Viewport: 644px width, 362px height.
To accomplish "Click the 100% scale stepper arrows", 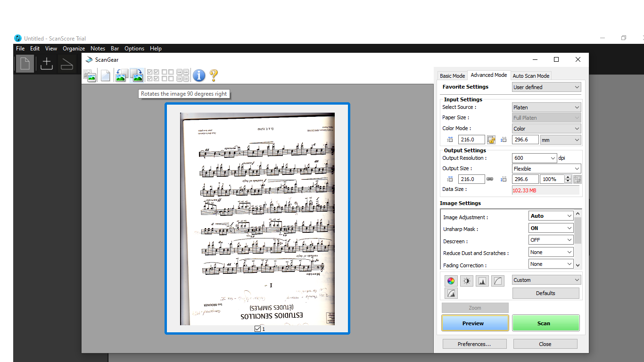I will (568, 179).
